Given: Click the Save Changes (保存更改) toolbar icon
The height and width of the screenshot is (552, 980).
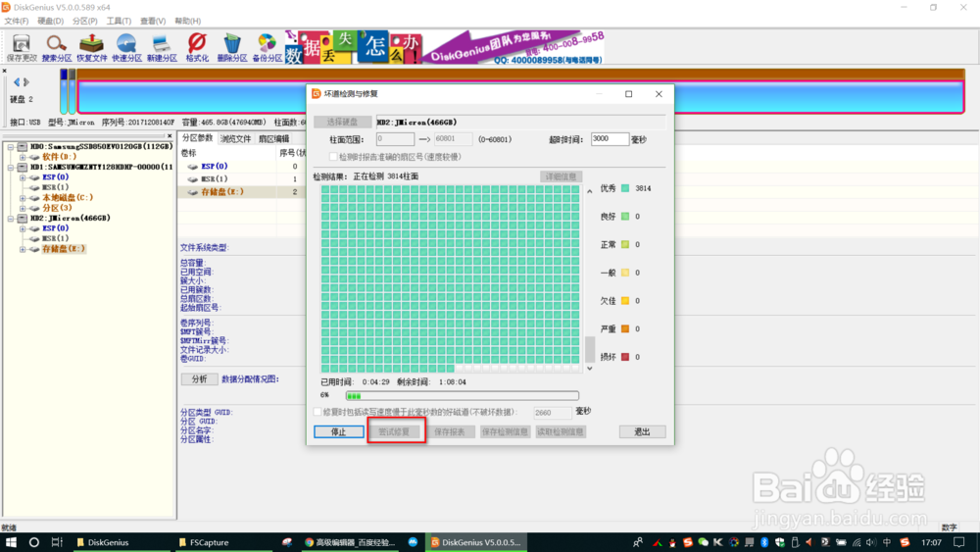Looking at the screenshot, I should tap(22, 47).
